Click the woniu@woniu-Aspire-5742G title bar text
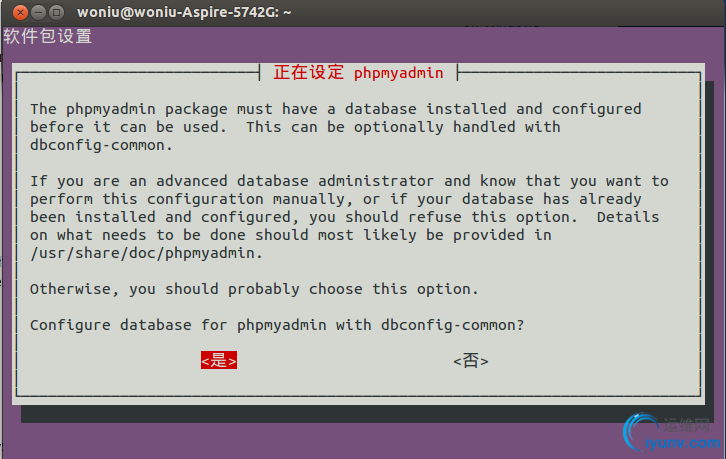 coord(184,12)
